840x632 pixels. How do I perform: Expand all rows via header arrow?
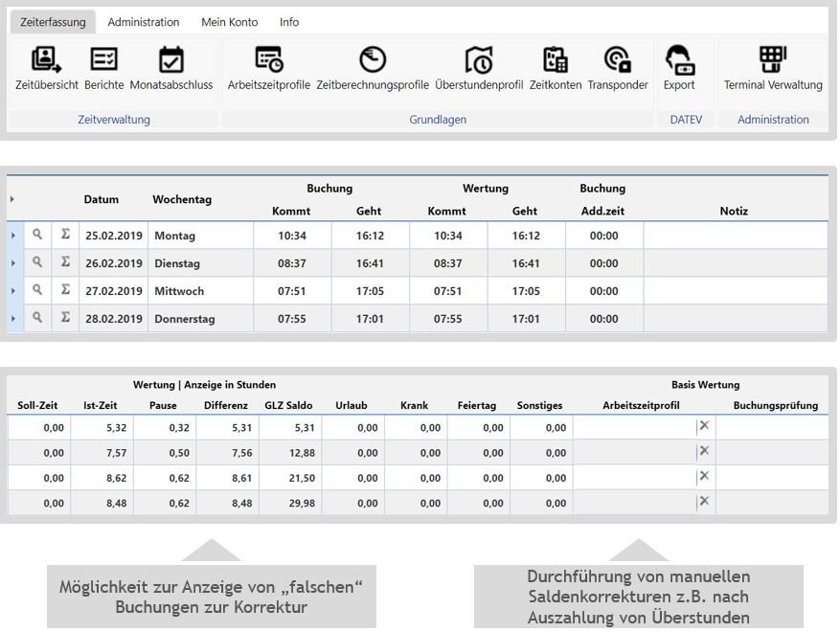[x=12, y=199]
